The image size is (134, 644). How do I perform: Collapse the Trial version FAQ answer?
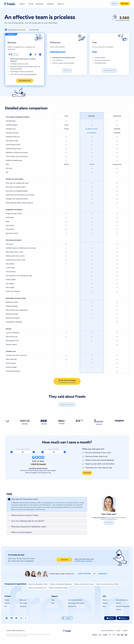[x=9, y=499]
